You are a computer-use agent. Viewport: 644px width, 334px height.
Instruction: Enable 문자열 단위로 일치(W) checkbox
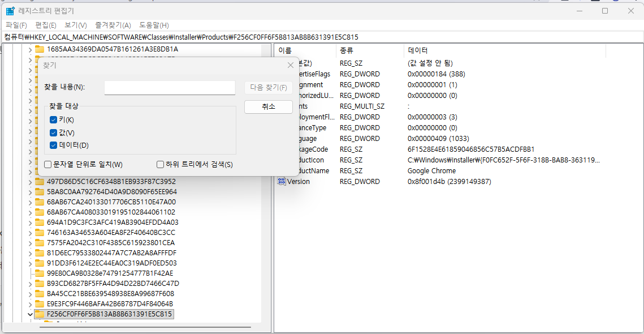(x=47, y=165)
